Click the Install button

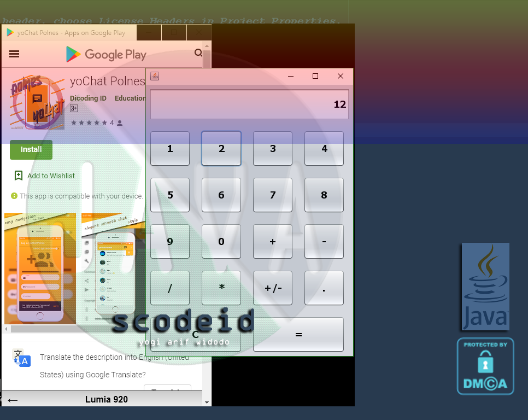(x=31, y=149)
